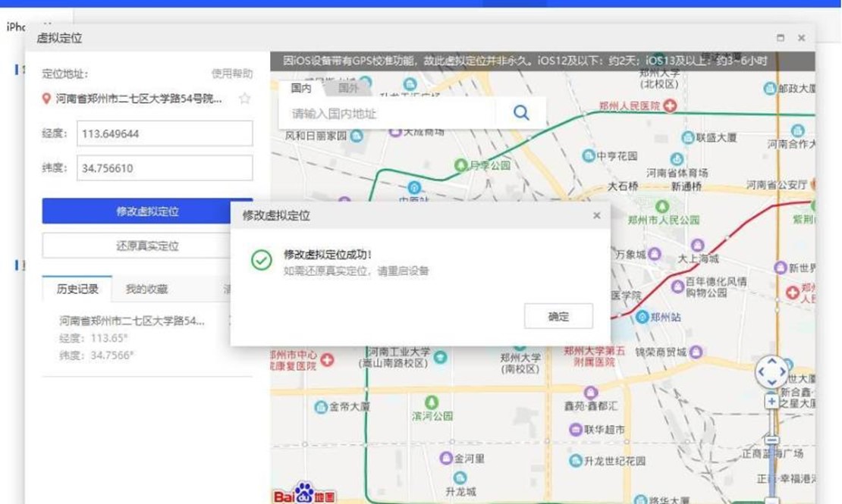Open the 使用帮助 link
Viewport: 842px width, 504px height.
pyautogui.click(x=231, y=74)
